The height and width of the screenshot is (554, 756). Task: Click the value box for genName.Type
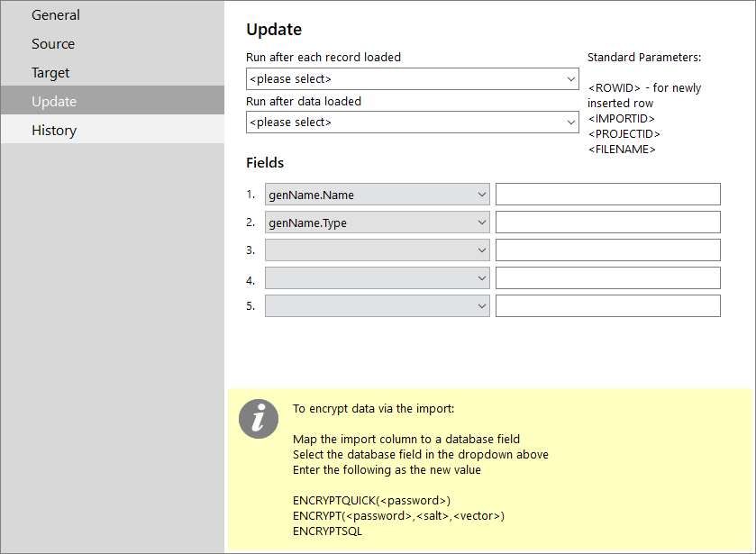(x=608, y=223)
